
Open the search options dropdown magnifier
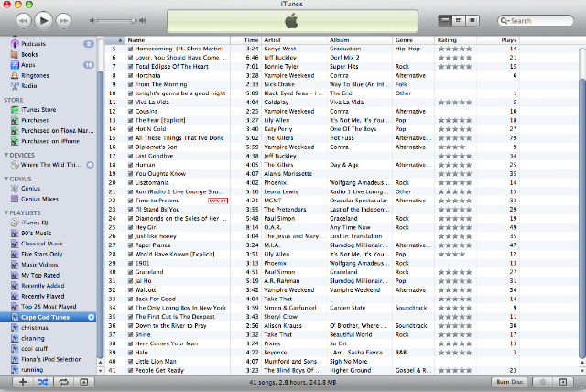tap(505, 21)
